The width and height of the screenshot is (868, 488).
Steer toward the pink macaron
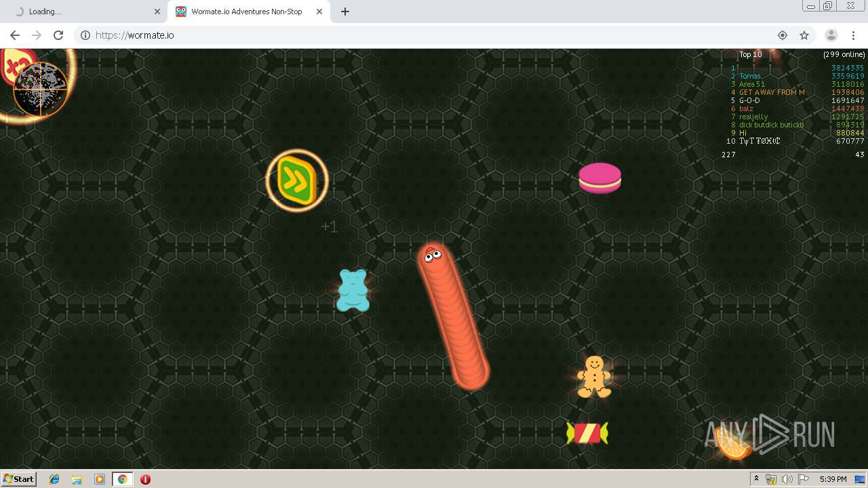(599, 178)
